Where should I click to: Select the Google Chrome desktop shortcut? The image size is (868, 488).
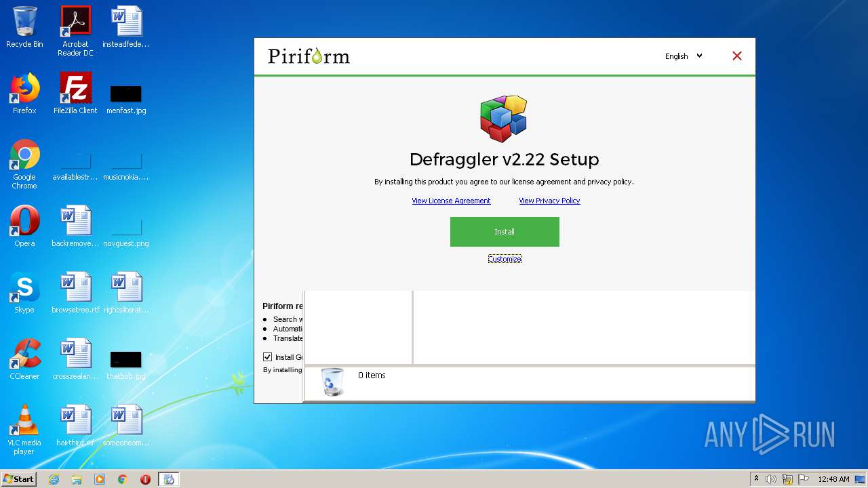(24, 164)
